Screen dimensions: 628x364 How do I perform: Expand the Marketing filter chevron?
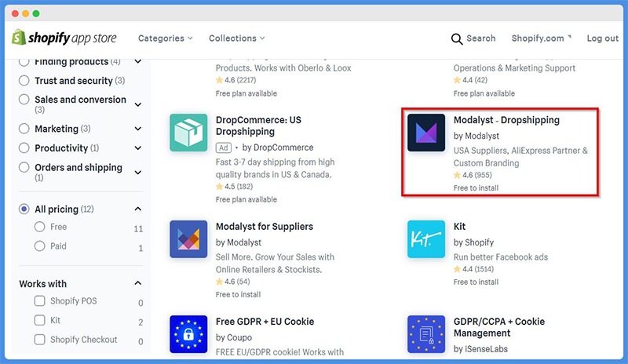(138, 129)
